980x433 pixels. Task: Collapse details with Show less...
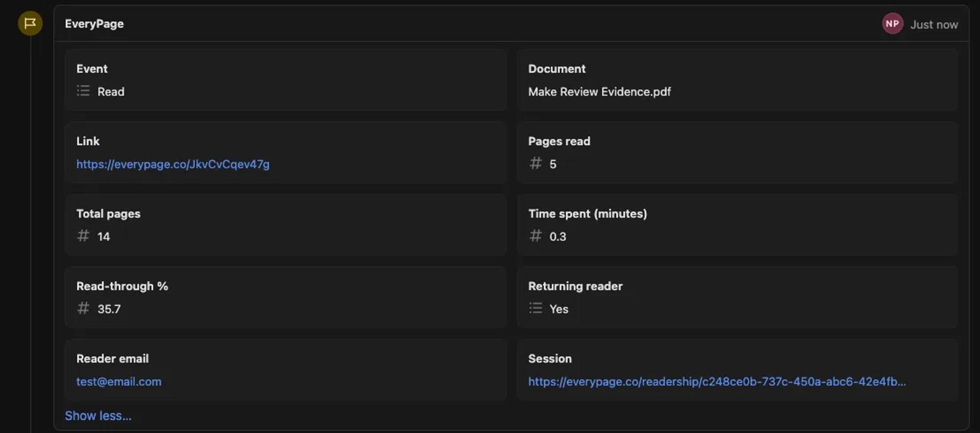[98, 416]
